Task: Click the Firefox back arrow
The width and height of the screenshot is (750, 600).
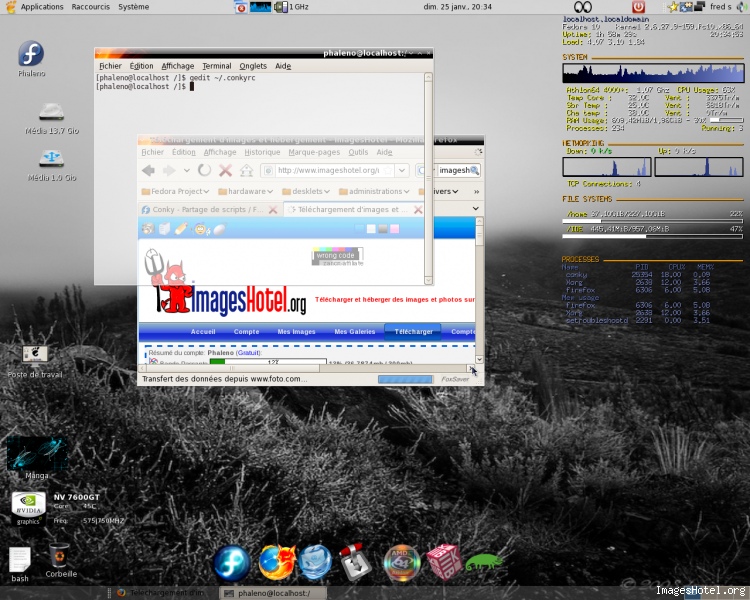Action: coord(148,171)
